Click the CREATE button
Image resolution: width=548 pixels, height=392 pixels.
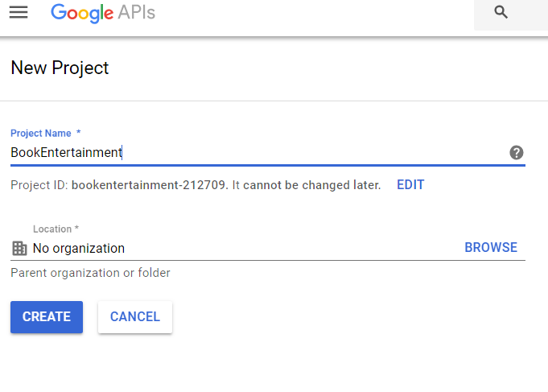[47, 317]
